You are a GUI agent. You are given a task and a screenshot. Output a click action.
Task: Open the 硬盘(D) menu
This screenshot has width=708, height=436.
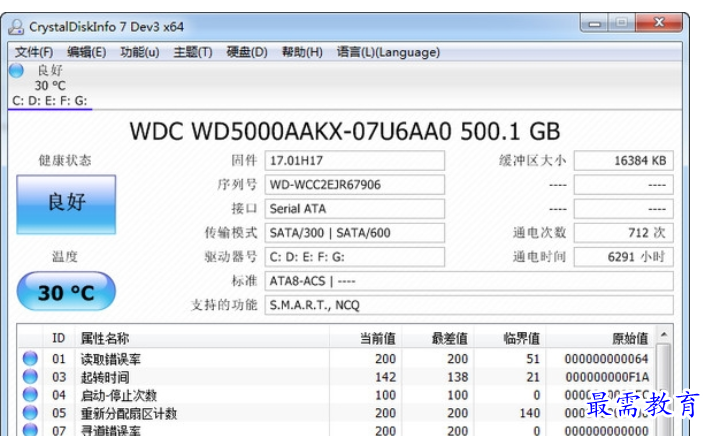(x=247, y=52)
